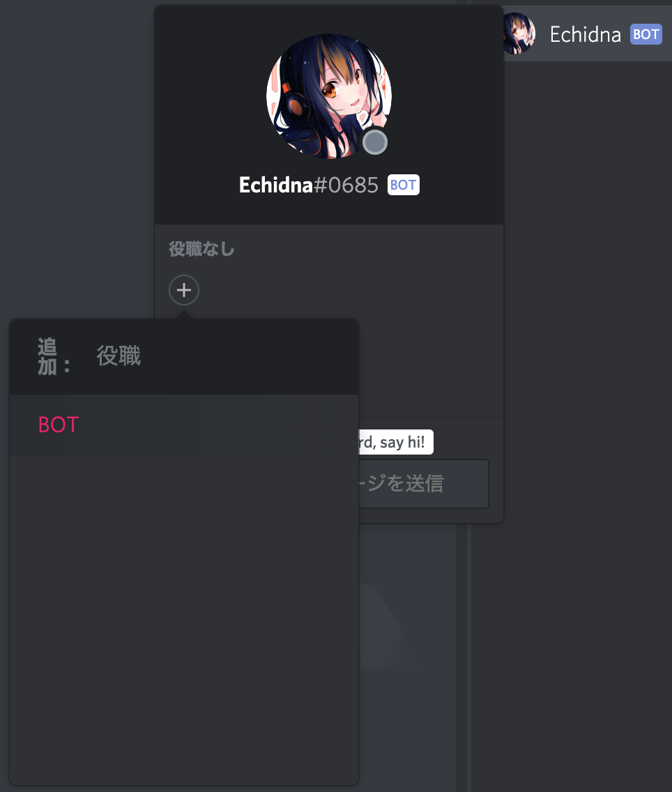The image size is (672, 792).
Task: Click the message send input box
Action: click(x=424, y=483)
